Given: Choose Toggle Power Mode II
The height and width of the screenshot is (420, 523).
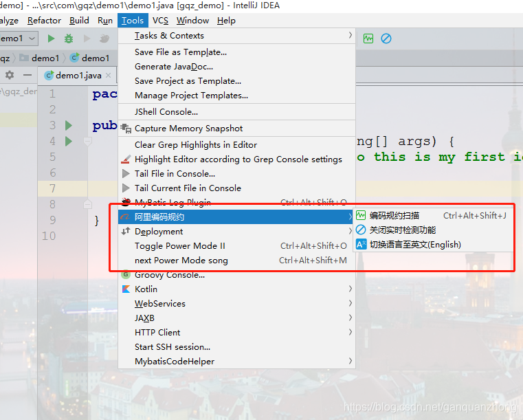Looking at the screenshot, I should 237,246.
